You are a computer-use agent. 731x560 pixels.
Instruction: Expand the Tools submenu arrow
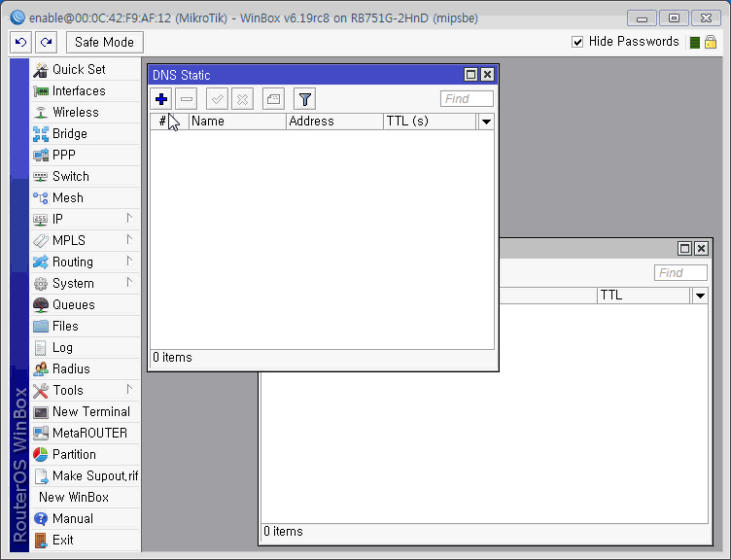pos(129,389)
